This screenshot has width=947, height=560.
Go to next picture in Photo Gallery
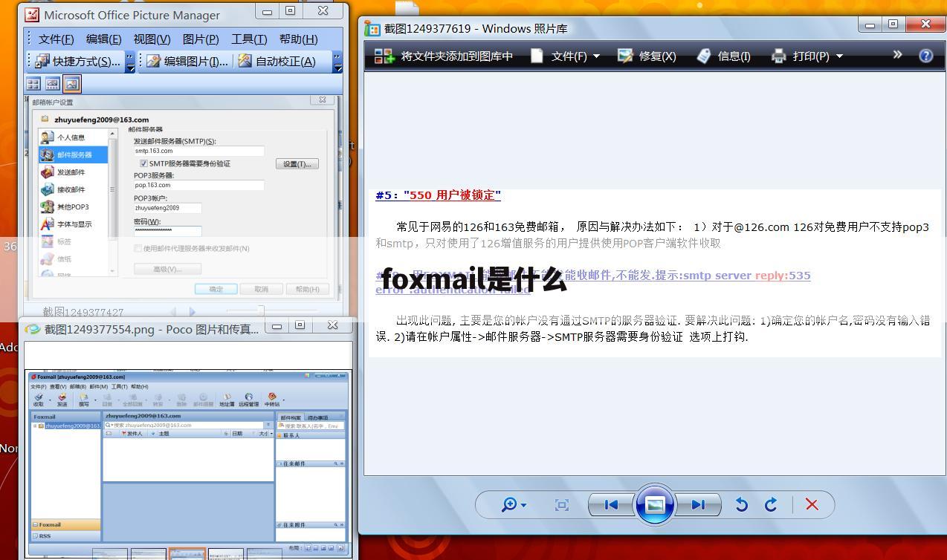[x=698, y=505]
